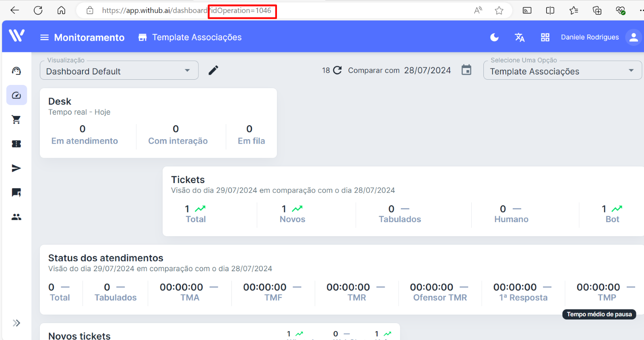
Task: Open the cast media icon in browser toolbar
Action: 527,10
